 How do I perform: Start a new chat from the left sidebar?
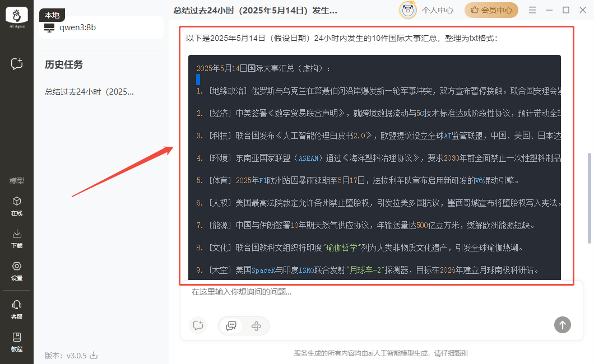click(x=17, y=64)
